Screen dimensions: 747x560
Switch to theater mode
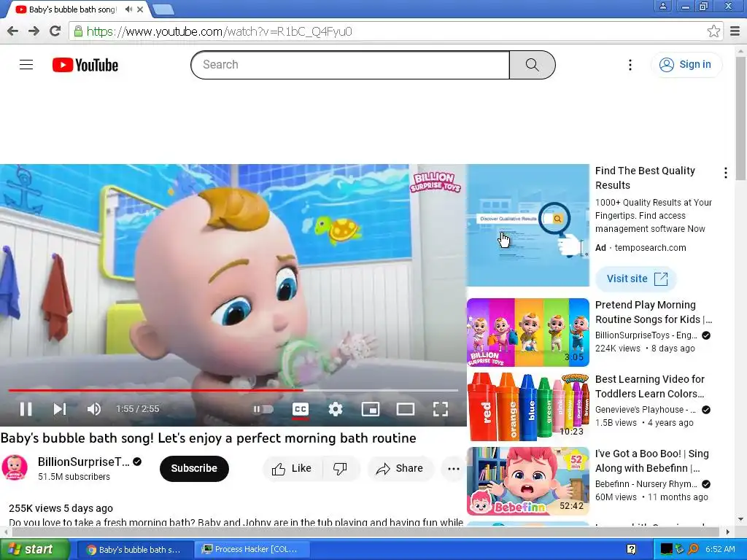406,409
